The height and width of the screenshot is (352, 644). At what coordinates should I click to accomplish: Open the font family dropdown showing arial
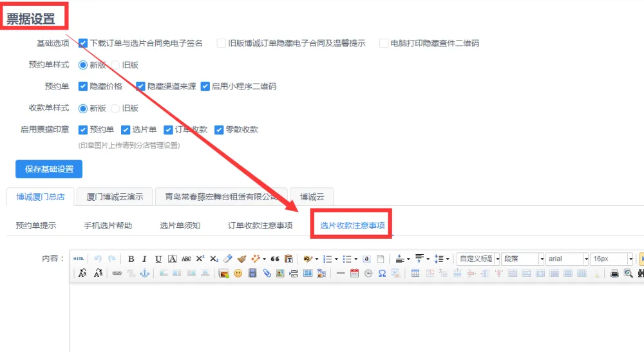pos(567,259)
